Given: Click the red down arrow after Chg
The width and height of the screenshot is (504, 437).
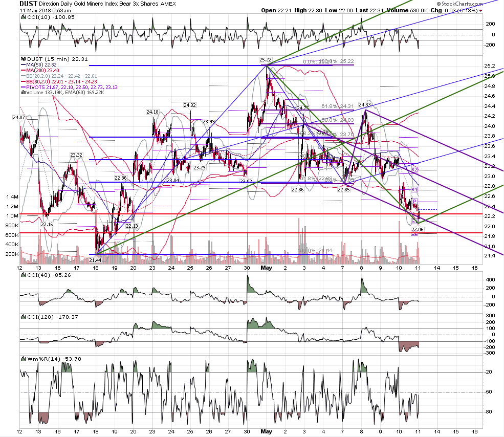Looking at the screenshot, I should tap(481, 11).
